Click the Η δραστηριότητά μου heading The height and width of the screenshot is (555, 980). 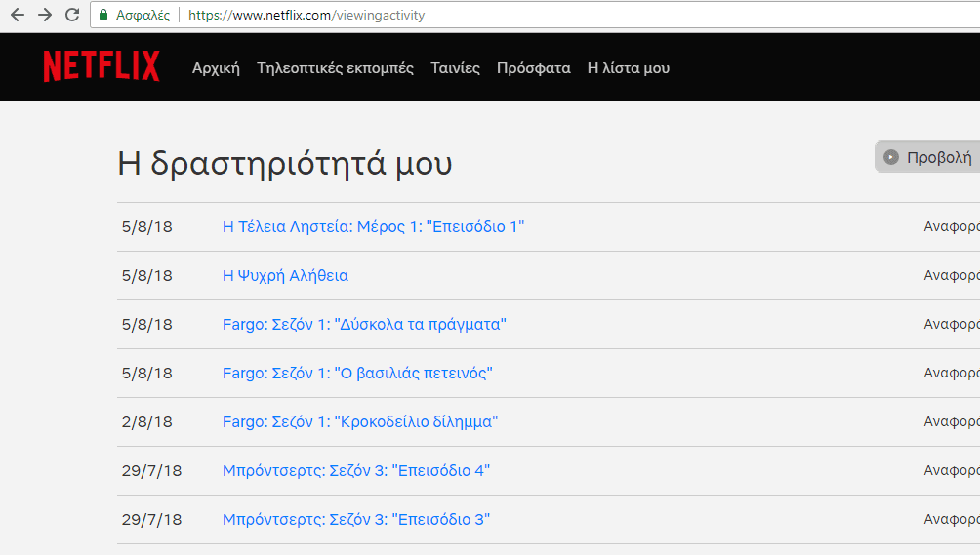pos(284,164)
